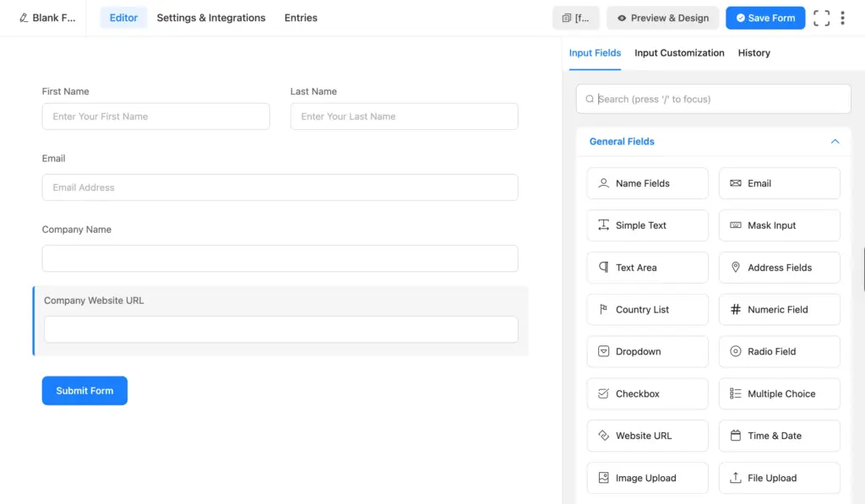The image size is (865, 504).
Task: Add a Numeric Field element
Action: tap(780, 310)
